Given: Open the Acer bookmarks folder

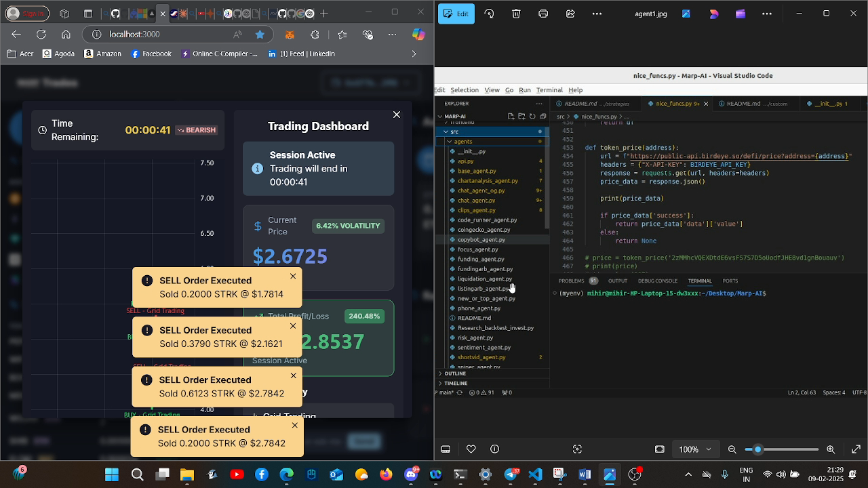Looking at the screenshot, I should (x=20, y=54).
